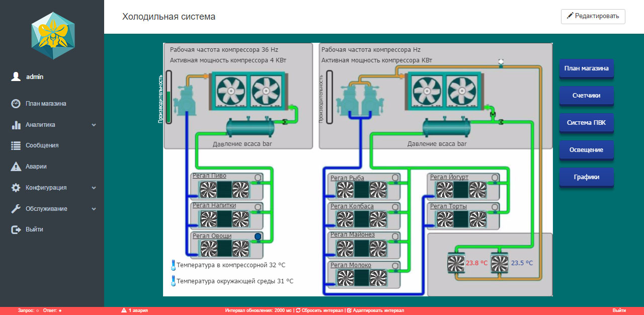Toggle the blue indicator on Регал Овощи

258,236
